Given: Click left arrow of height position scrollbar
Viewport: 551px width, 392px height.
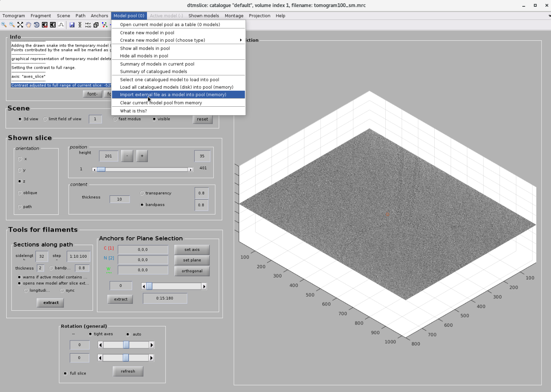Looking at the screenshot, I should (94, 169).
